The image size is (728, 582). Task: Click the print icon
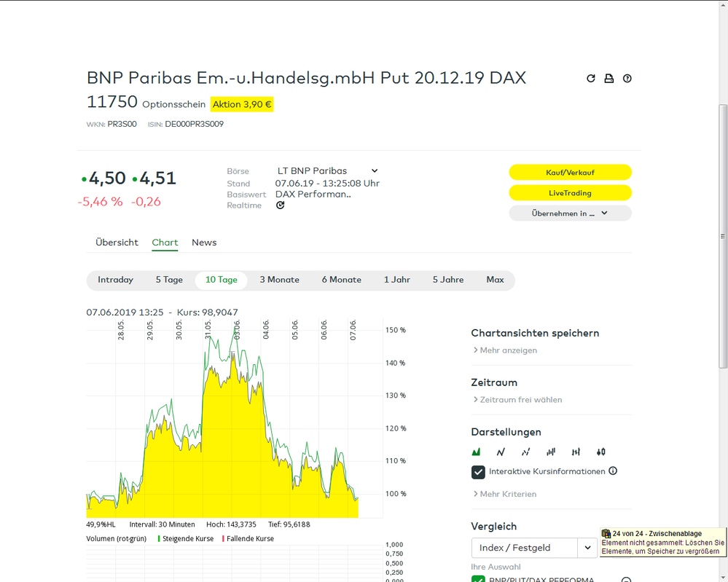[609, 78]
